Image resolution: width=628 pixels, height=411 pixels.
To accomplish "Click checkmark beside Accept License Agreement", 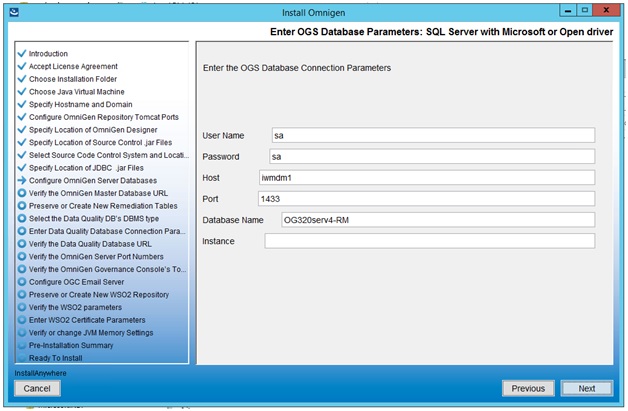I will 22,66.
